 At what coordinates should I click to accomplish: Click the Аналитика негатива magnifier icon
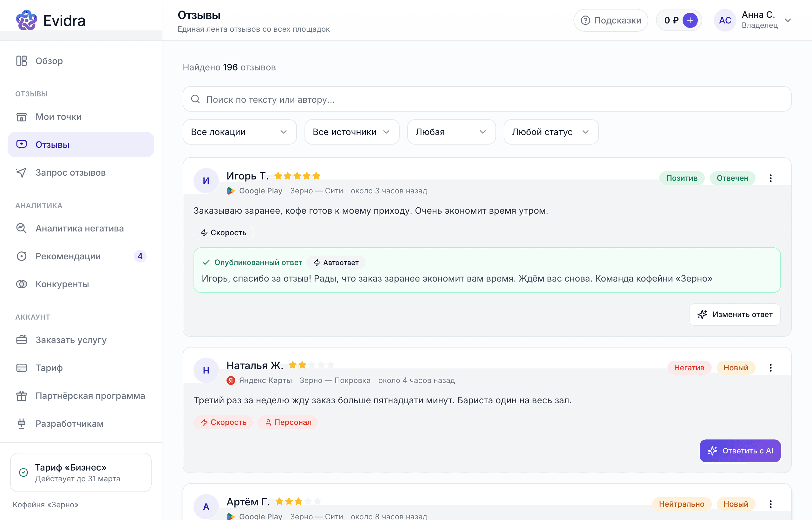(x=22, y=229)
